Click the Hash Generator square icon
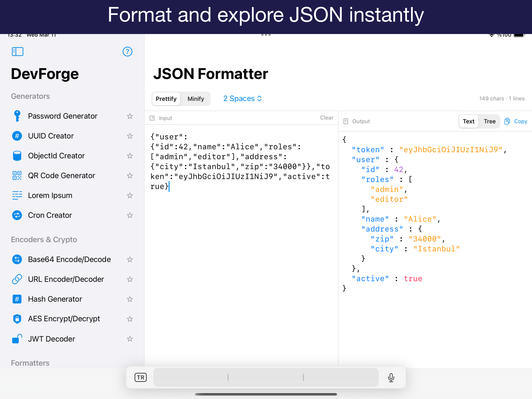Image resolution: width=532 pixels, height=399 pixels. point(17,299)
